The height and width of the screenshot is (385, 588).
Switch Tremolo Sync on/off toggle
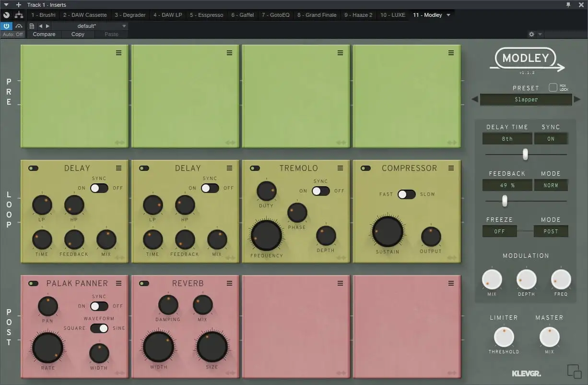point(321,191)
